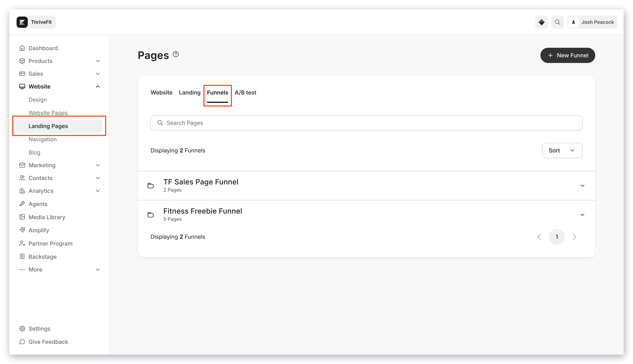The image size is (633, 364).
Task: Open the Dashboard label in sidebar
Action: point(43,48)
